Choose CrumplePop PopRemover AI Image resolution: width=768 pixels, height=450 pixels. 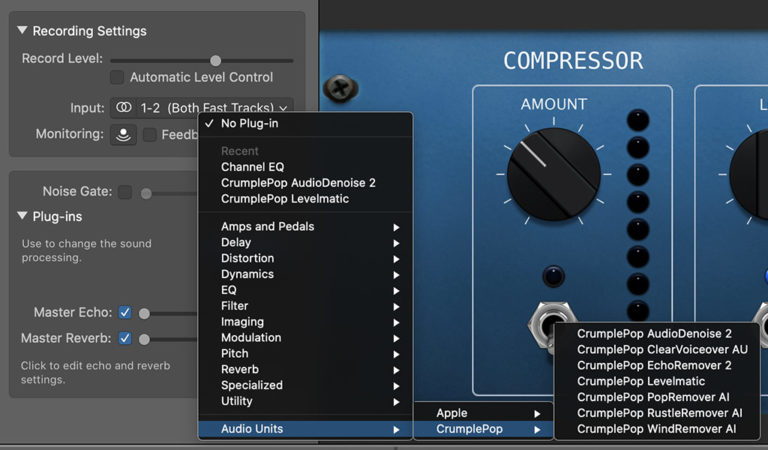657,397
